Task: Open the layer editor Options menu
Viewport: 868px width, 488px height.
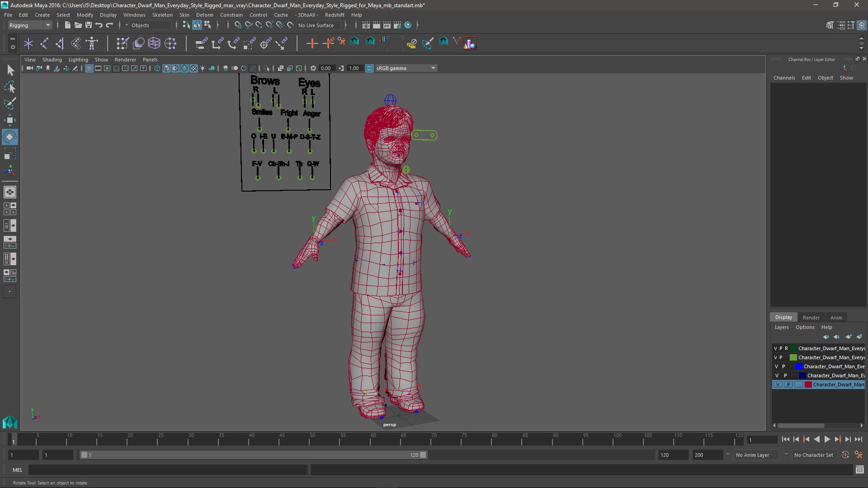Action: (805, 328)
